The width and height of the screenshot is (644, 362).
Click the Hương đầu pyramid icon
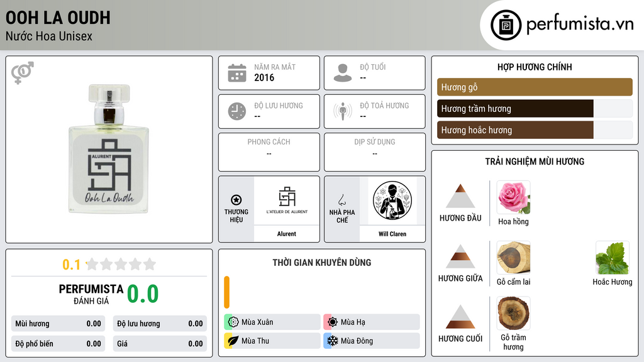(460, 196)
